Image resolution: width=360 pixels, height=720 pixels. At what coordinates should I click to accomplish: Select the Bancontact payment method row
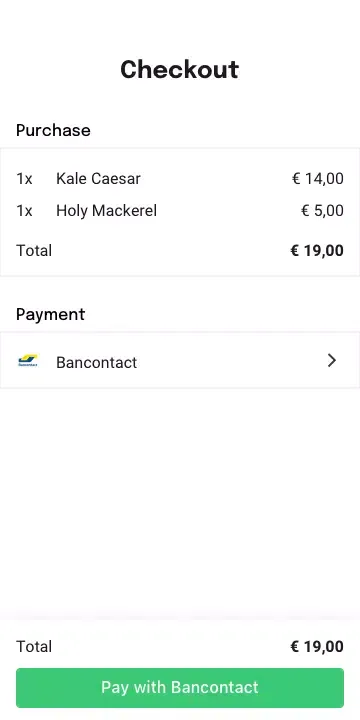[x=180, y=360]
